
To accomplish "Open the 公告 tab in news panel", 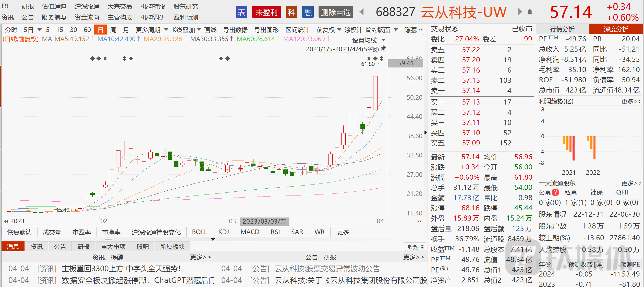I will (x=60, y=247).
